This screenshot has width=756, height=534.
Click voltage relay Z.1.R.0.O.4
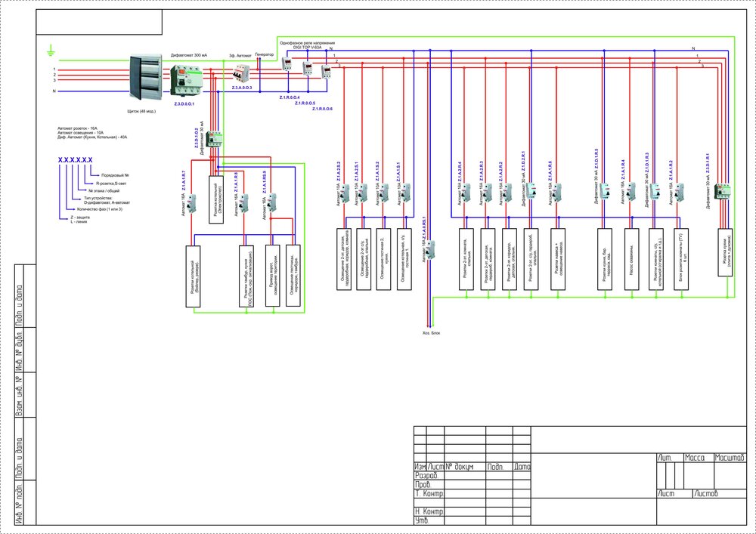point(287,63)
